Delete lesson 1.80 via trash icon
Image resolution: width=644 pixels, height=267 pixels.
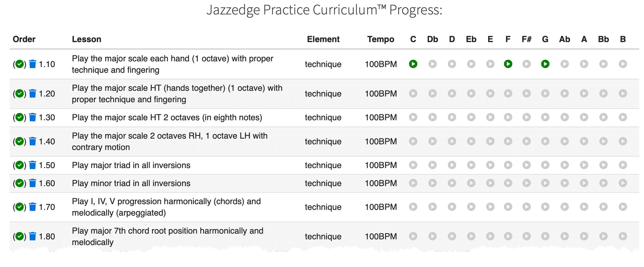pyautogui.click(x=33, y=236)
